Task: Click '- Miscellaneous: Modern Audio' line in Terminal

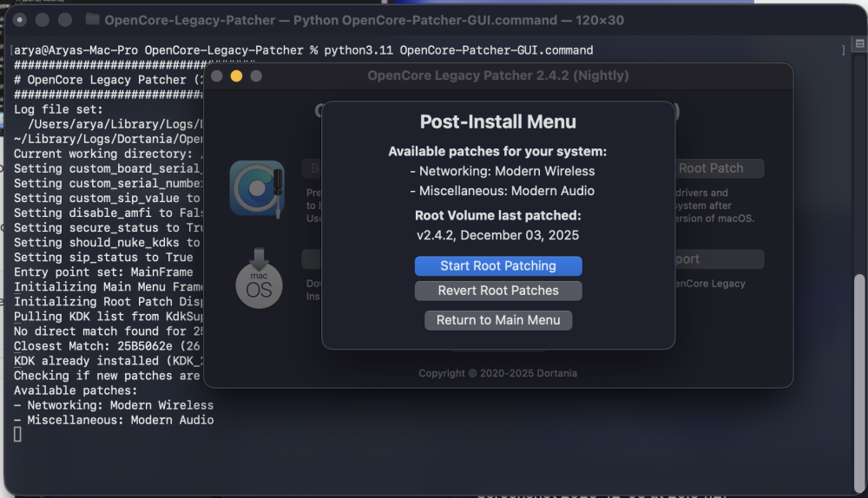Action: [114, 420]
